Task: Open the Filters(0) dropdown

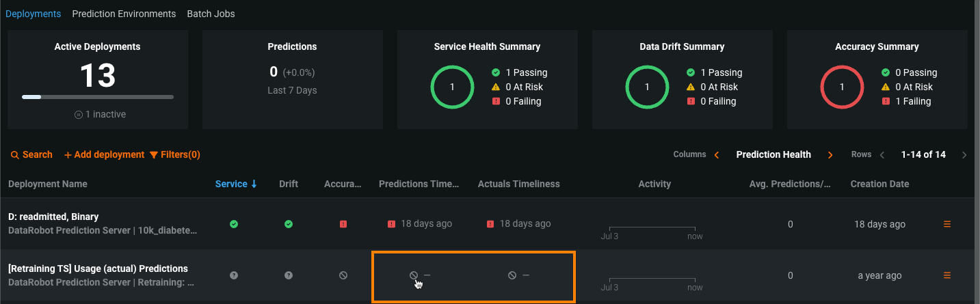Action: pos(174,155)
